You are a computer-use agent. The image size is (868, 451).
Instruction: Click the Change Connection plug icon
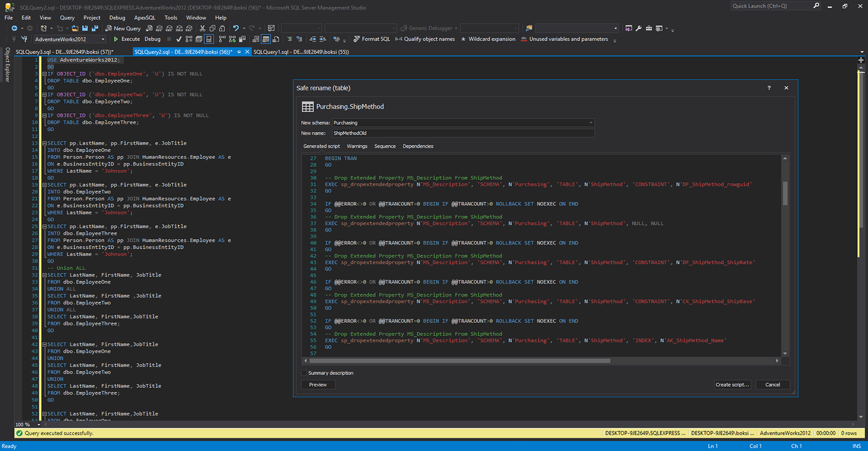(x=24, y=39)
